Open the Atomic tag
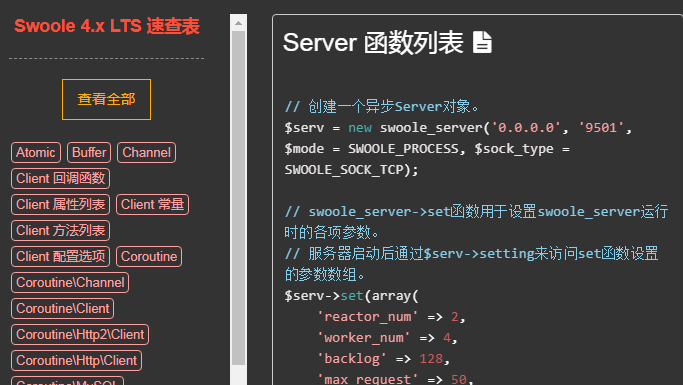The width and height of the screenshot is (683, 385). pos(36,152)
